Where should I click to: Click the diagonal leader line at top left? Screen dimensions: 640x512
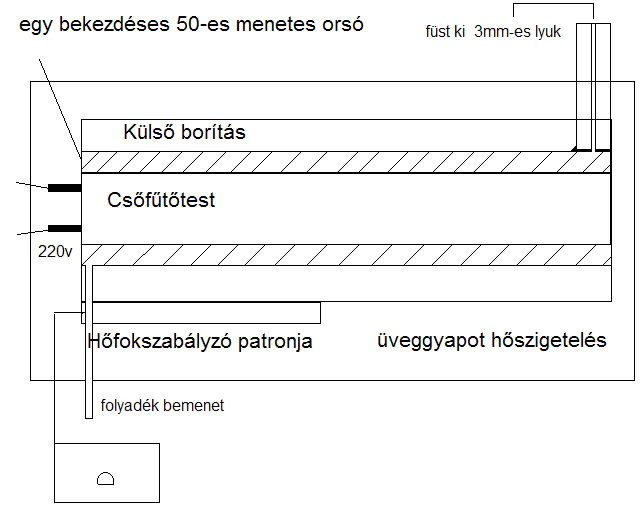point(62,105)
